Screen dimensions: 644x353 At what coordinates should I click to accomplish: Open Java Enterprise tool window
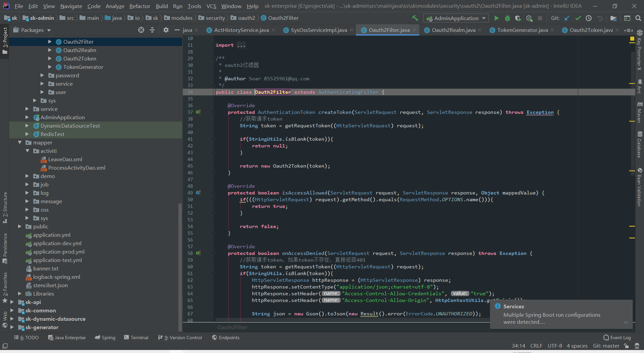(x=67, y=338)
